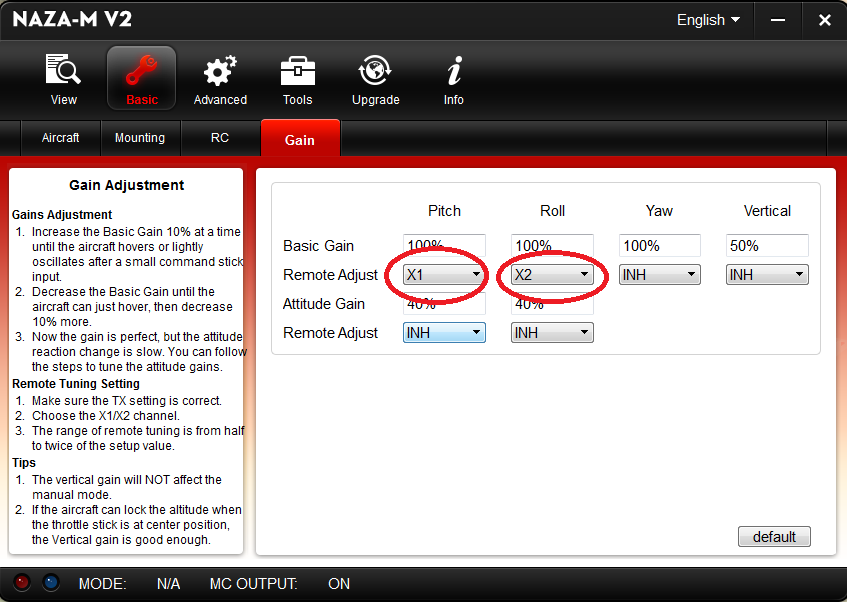Image resolution: width=847 pixels, height=602 pixels.
Task: Switch to the Aircraft tab
Action: coord(60,138)
